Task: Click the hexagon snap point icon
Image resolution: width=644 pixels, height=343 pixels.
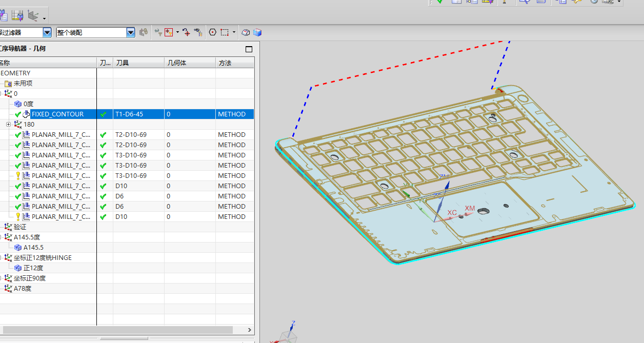Action: tap(213, 32)
